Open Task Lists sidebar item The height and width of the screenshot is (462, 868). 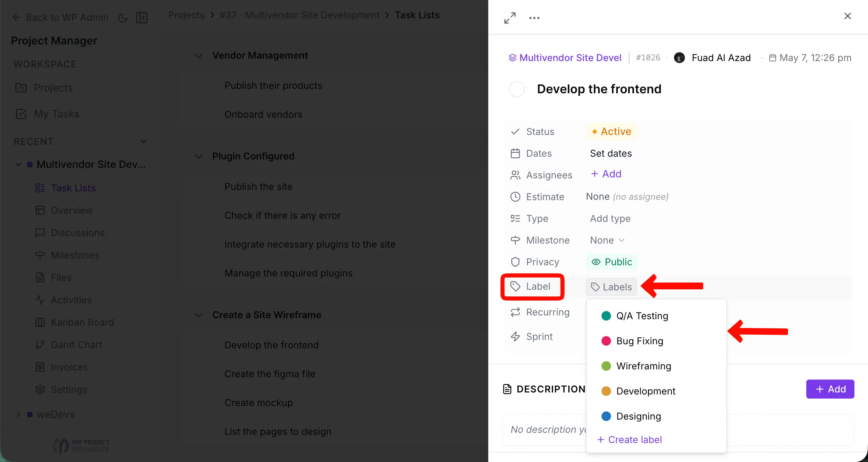(x=66, y=188)
